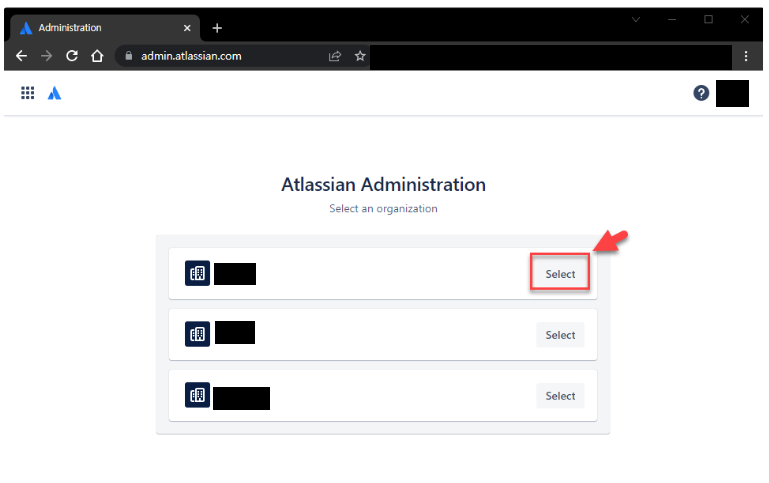Open the browser three-dot menu

click(x=745, y=56)
